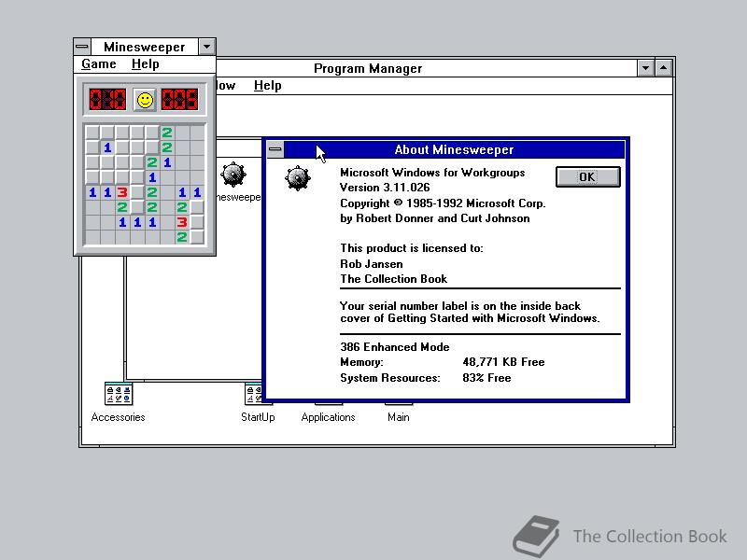Minimize the Program Manager window
747x560 pixels.
pyautogui.click(x=645, y=68)
